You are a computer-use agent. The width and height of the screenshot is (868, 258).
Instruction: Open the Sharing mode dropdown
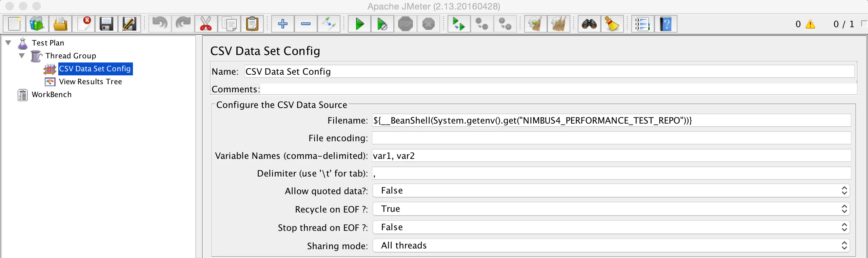point(611,245)
